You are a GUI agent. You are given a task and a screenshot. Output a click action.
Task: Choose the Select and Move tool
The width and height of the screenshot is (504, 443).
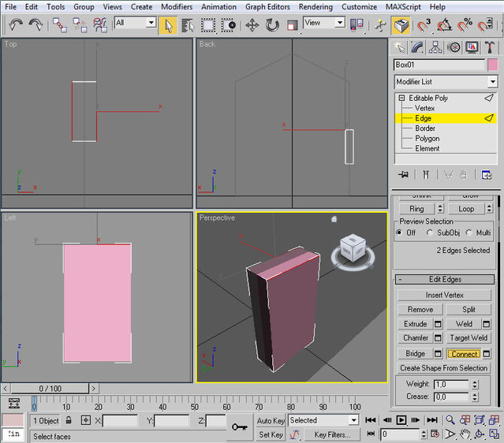click(x=252, y=24)
